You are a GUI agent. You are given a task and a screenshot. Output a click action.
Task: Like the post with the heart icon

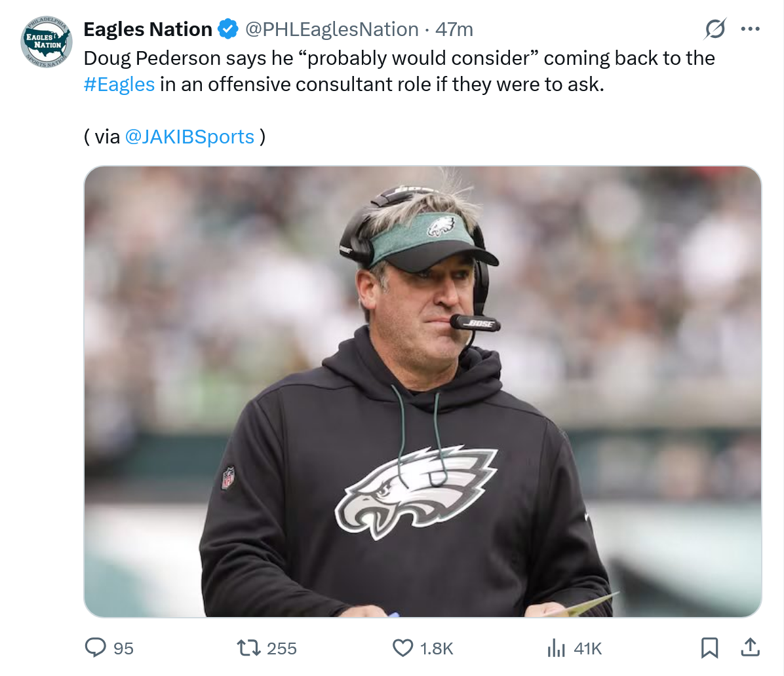pyautogui.click(x=402, y=648)
